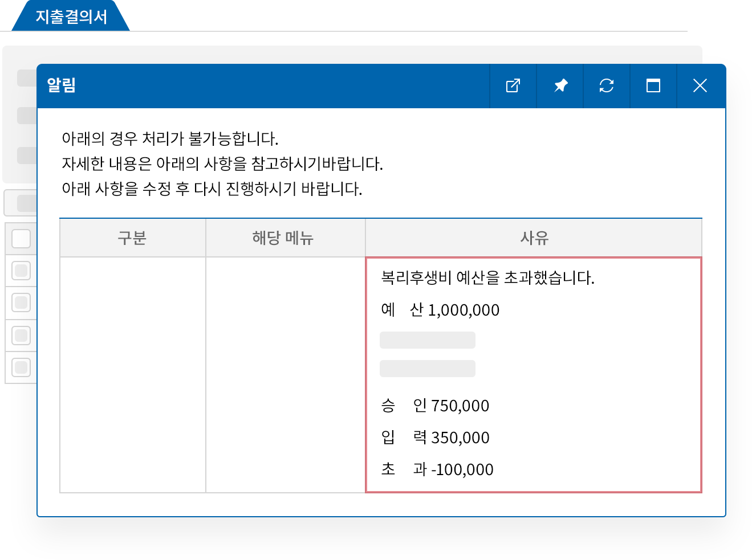
Task: Select the 사유 column header
Action: [534, 238]
